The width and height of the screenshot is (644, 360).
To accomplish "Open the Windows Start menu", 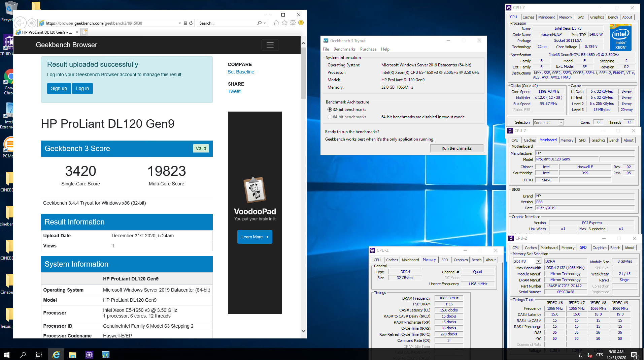I will (x=7, y=355).
